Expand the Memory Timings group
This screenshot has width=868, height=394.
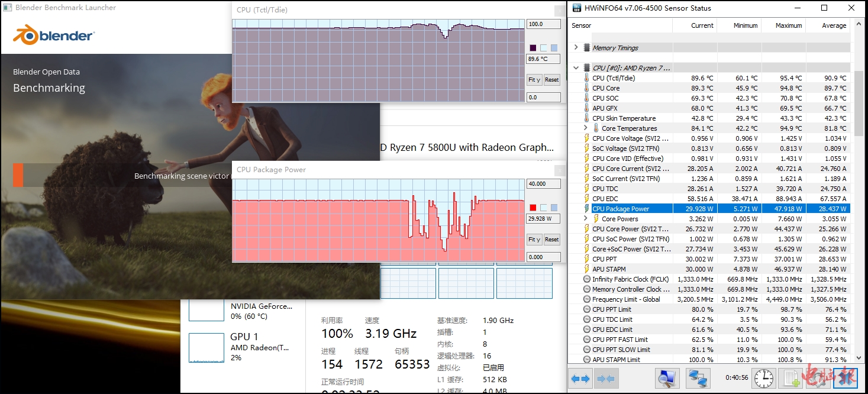576,47
